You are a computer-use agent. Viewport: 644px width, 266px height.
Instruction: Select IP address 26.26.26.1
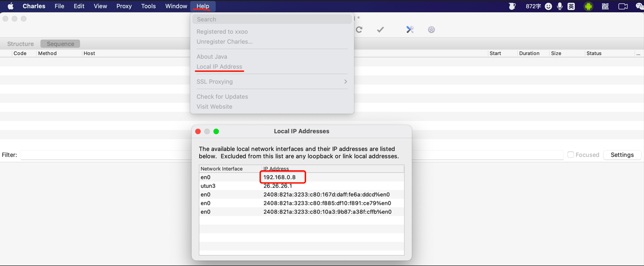pyautogui.click(x=277, y=186)
